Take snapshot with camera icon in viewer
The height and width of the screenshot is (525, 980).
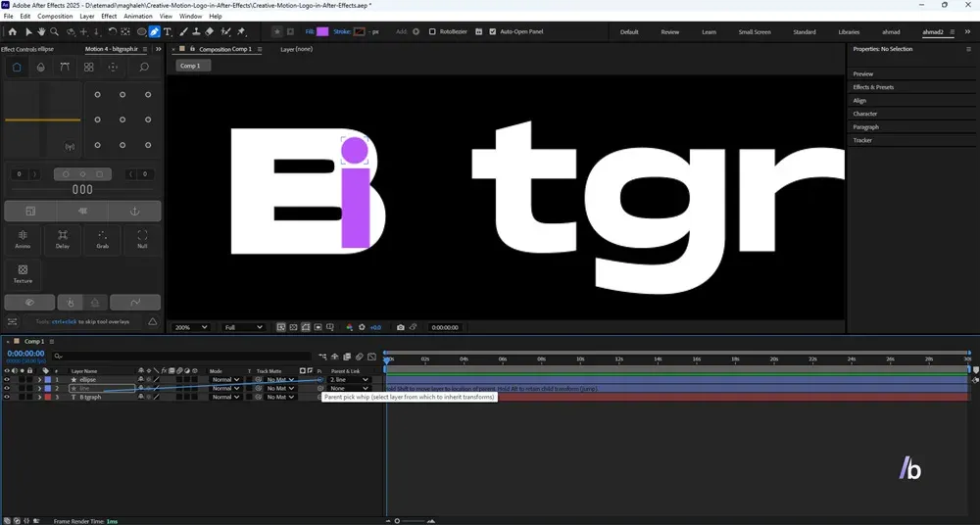[x=401, y=327]
